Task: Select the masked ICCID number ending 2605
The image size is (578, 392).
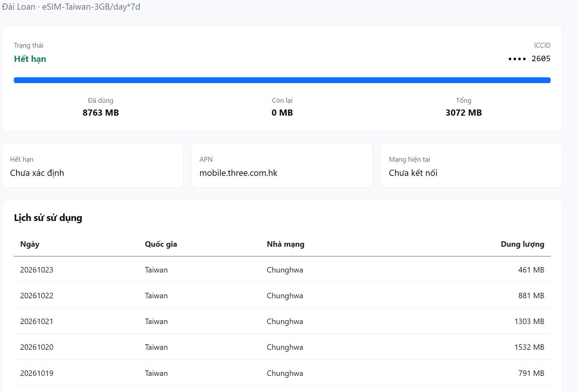Action: click(529, 59)
